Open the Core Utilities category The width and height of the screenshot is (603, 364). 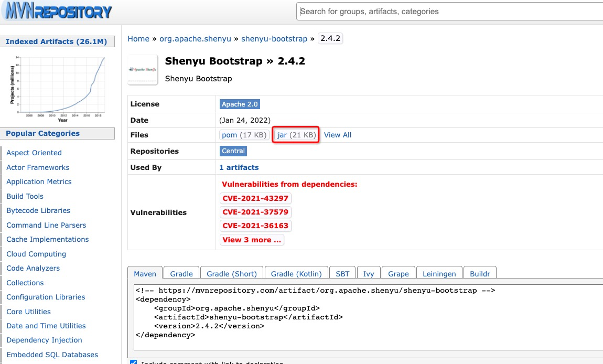click(28, 312)
